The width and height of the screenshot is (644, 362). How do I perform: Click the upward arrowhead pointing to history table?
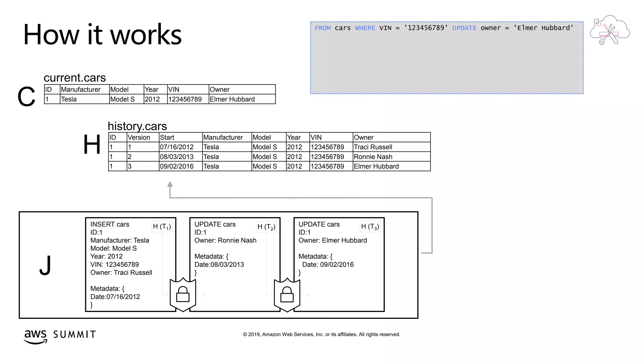point(170,184)
